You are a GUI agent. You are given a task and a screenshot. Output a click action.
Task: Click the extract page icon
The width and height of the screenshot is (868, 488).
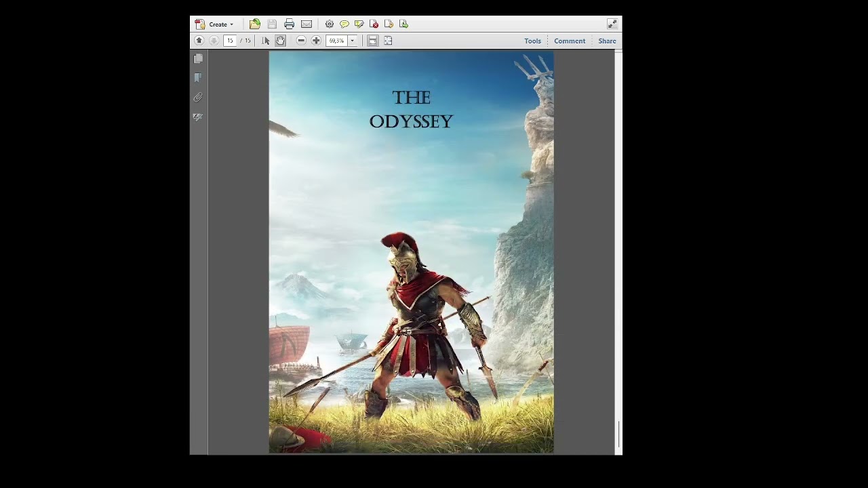(404, 24)
